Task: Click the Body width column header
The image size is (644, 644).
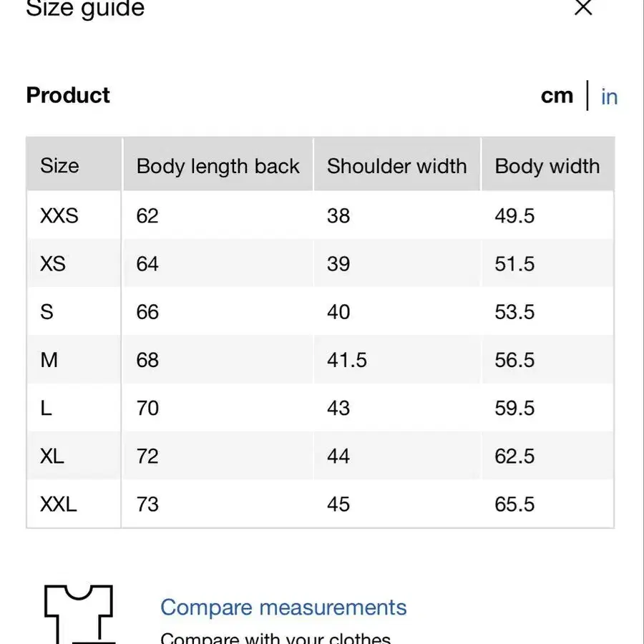Action: 547,166
